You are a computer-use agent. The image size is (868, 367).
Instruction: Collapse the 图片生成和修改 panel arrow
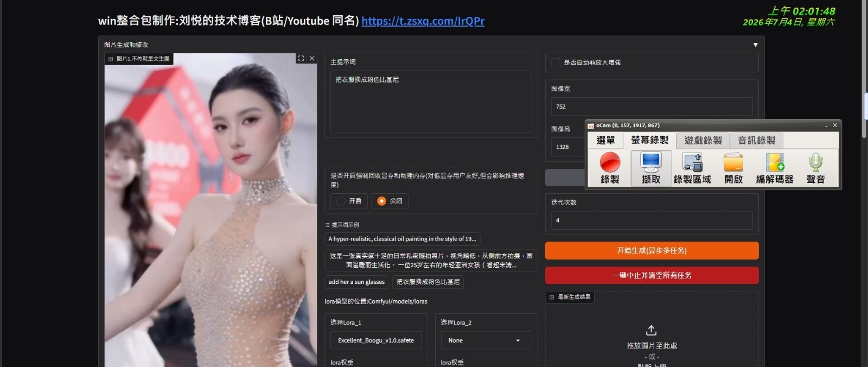(x=755, y=45)
